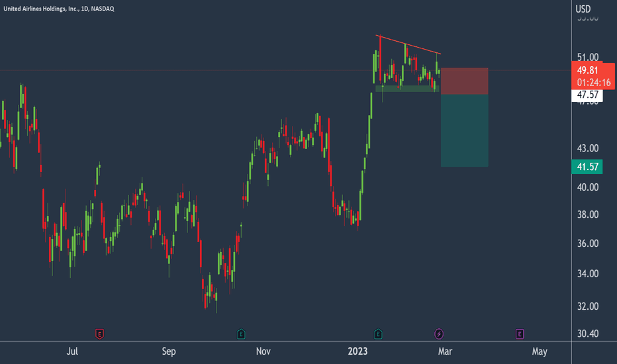Screen dimensions: 617x364
Task: Click the Jul label on time axis
Action: (72, 351)
